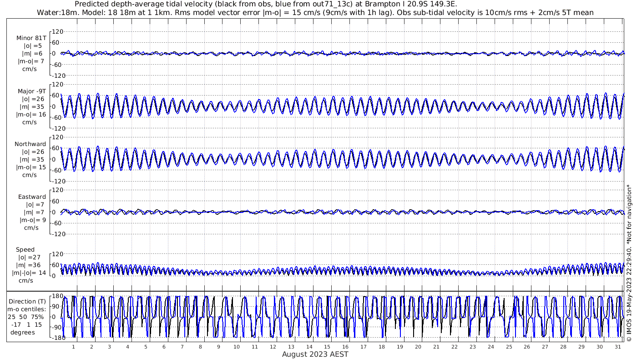Click the vertical IMOS copyright notice
Viewport: 637px width, 364px height.
tap(629, 263)
